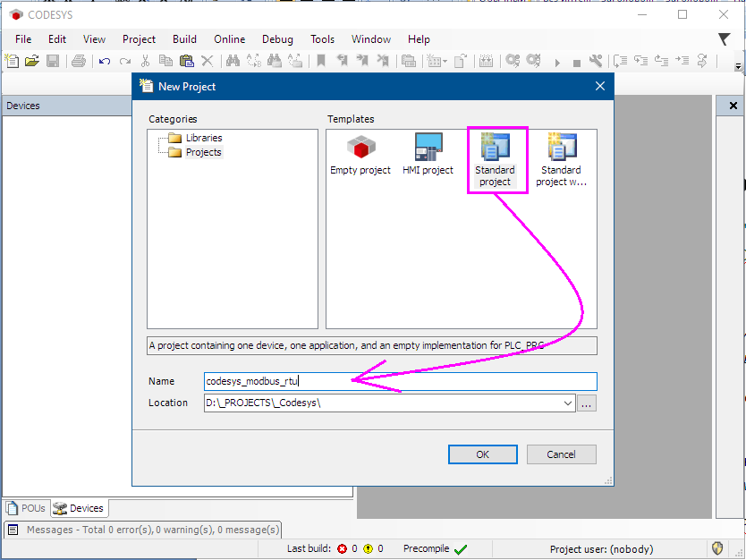Click the Find binoculars icon
The image size is (746, 560).
pyautogui.click(x=233, y=61)
